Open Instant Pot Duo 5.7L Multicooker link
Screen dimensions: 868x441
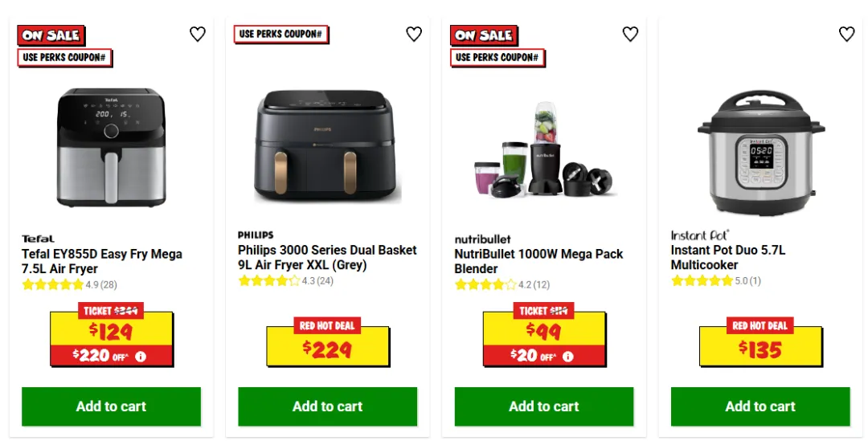728,257
